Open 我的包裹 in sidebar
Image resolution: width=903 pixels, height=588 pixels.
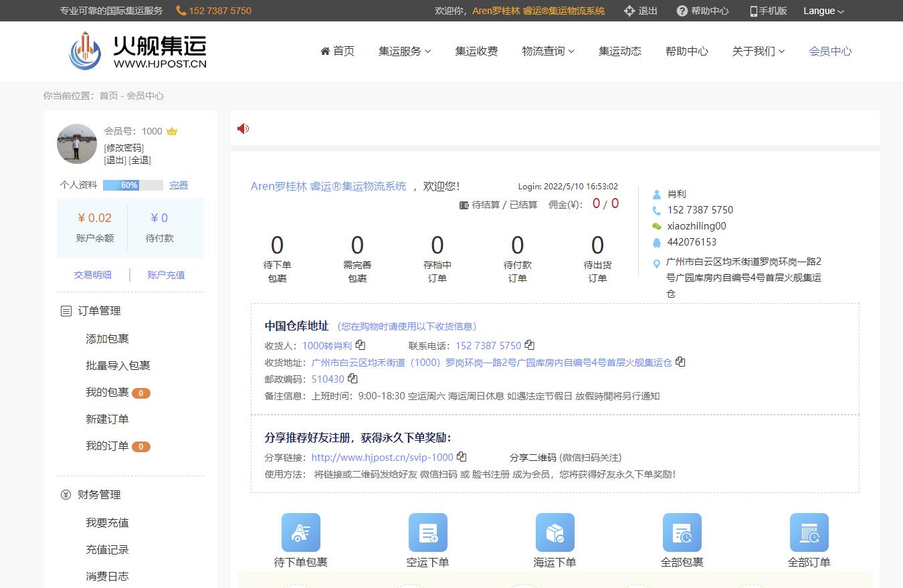click(107, 393)
